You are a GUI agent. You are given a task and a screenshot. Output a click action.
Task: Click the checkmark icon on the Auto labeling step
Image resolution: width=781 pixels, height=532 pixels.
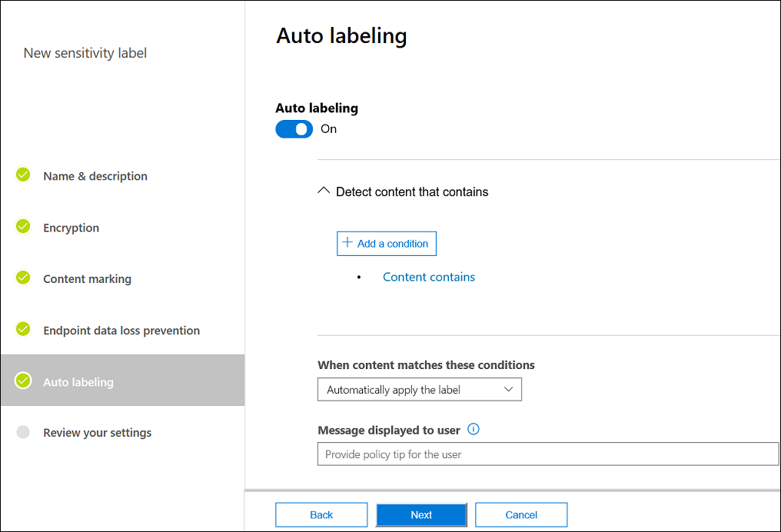(23, 381)
